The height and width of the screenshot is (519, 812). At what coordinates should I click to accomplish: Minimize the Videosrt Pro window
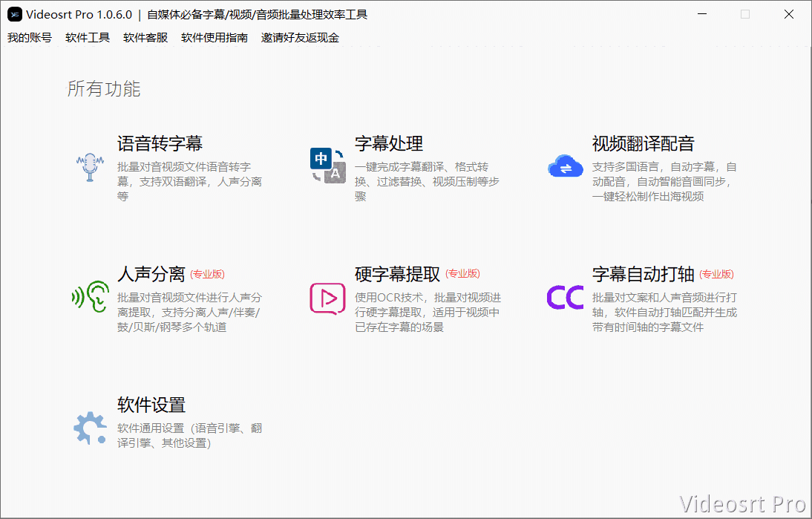702,14
